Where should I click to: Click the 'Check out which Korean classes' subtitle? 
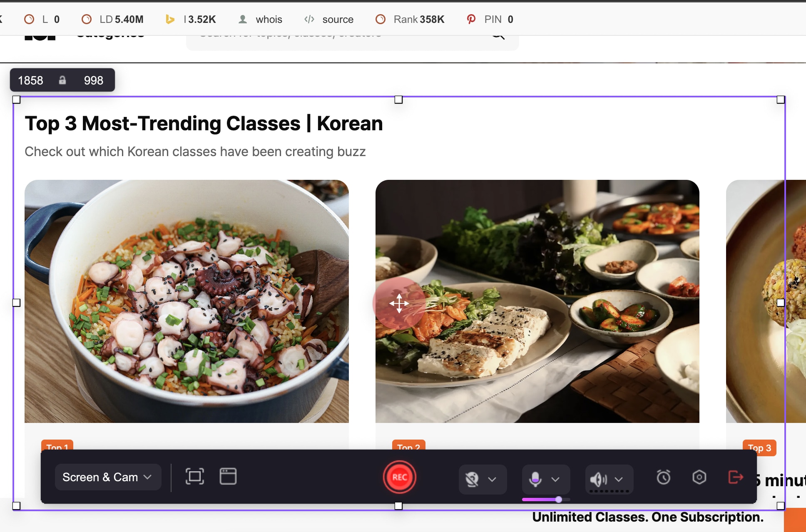coord(195,152)
